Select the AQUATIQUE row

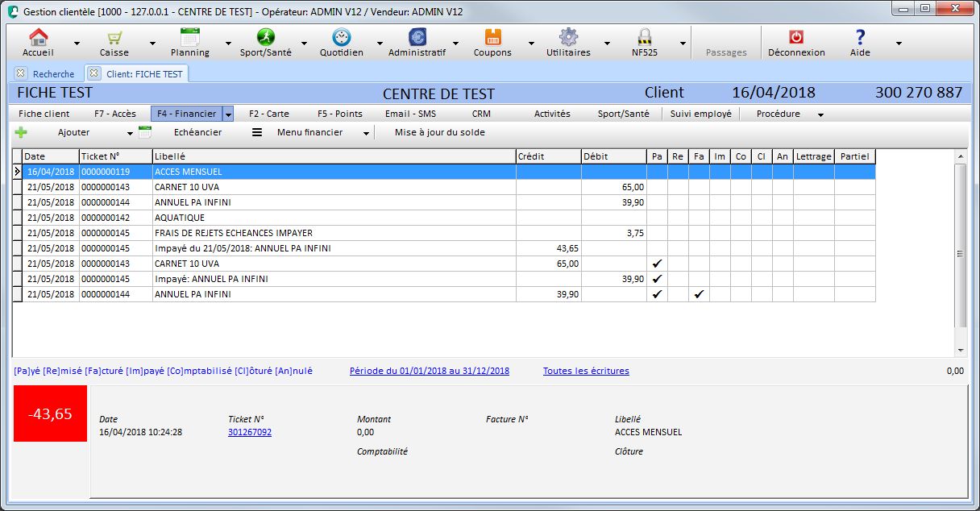click(444, 218)
